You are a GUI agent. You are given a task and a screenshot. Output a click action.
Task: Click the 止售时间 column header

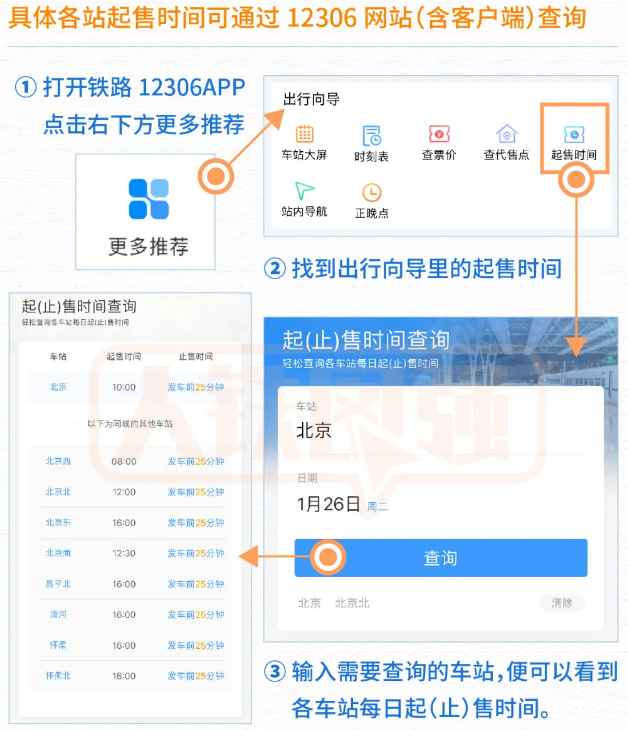coord(196,357)
